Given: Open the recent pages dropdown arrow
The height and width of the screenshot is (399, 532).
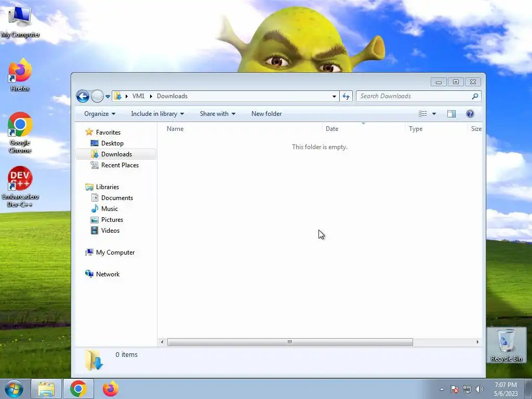Looking at the screenshot, I should coord(108,96).
